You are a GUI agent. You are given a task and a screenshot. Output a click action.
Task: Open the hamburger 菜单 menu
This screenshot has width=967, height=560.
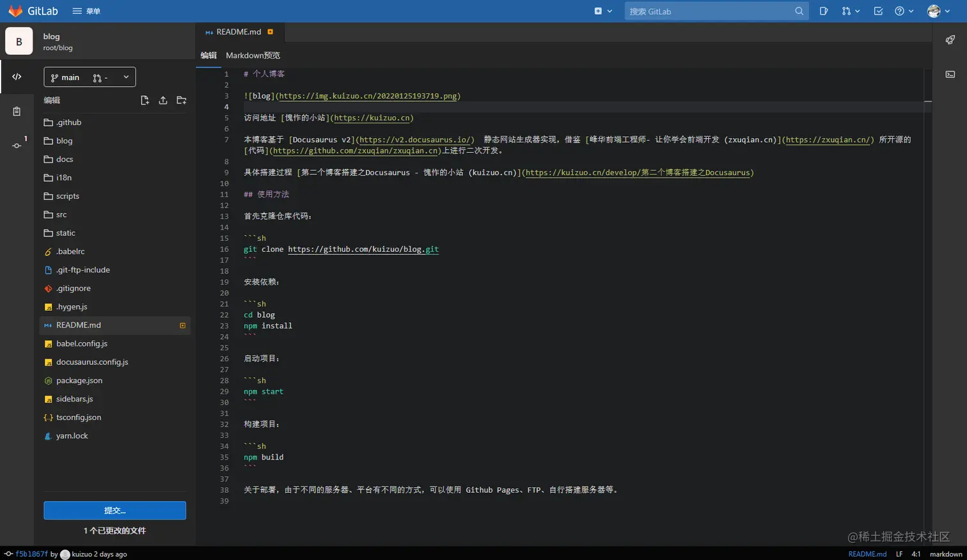coord(86,11)
